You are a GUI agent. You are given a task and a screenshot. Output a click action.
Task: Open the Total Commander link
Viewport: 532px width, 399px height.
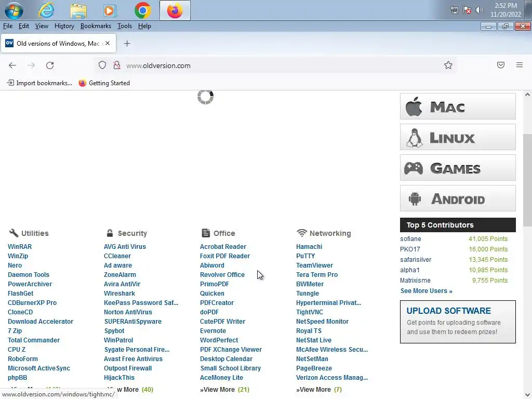coord(34,340)
